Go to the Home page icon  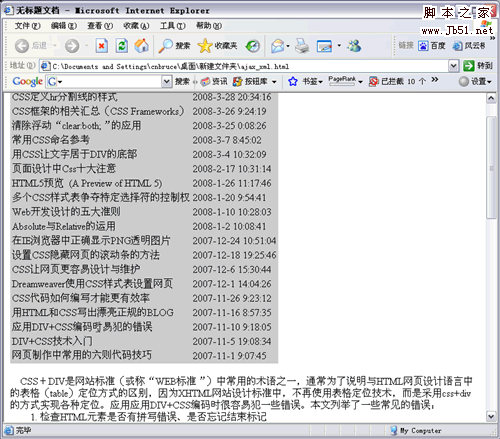(x=142, y=46)
